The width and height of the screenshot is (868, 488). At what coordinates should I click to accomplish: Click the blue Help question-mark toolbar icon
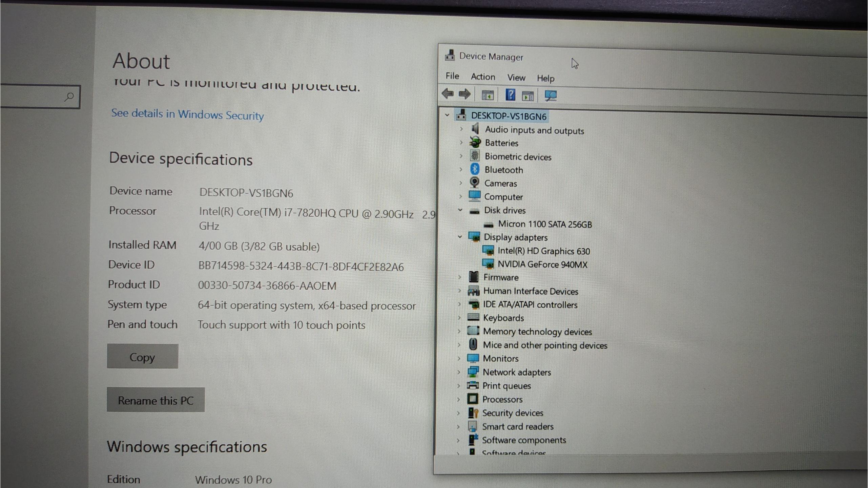click(510, 95)
